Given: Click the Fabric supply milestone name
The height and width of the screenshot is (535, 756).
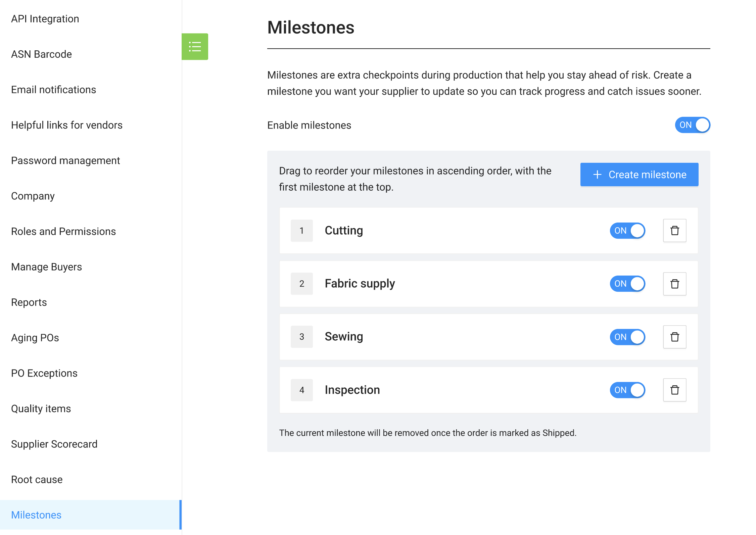Looking at the screenshot, I should [360, 284].
